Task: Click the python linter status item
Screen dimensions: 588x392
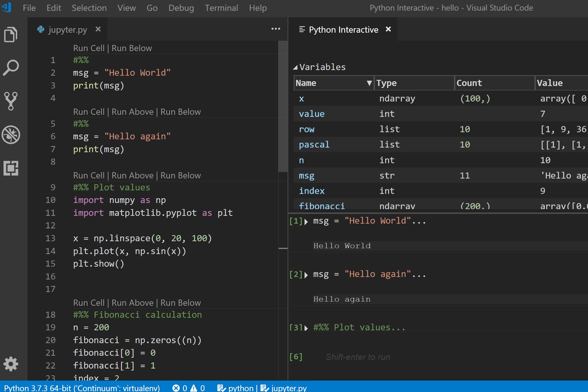Action: 235,388
